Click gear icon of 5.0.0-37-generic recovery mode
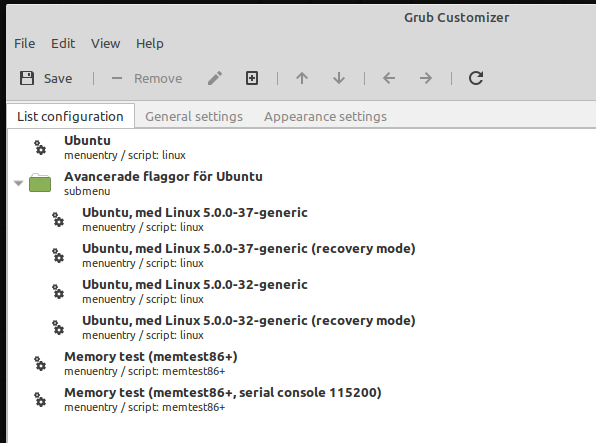The width and height of the screenshot is (596, 443). click(x=58, y=256)
